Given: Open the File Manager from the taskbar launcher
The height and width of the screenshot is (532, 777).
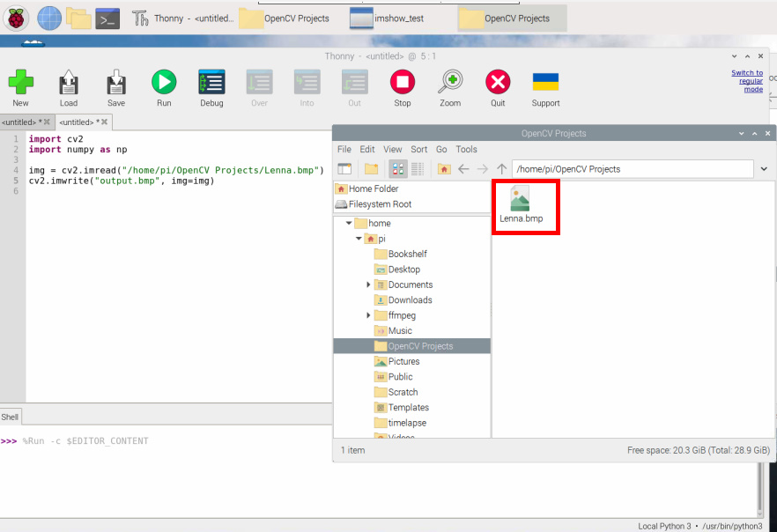Looking at the screenshot, I should [x=78, y=18].
